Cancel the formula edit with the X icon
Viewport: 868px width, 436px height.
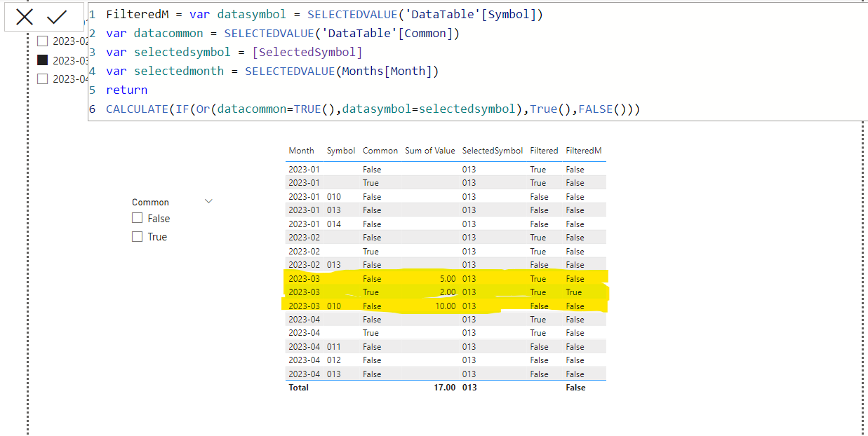coord(25,18)
